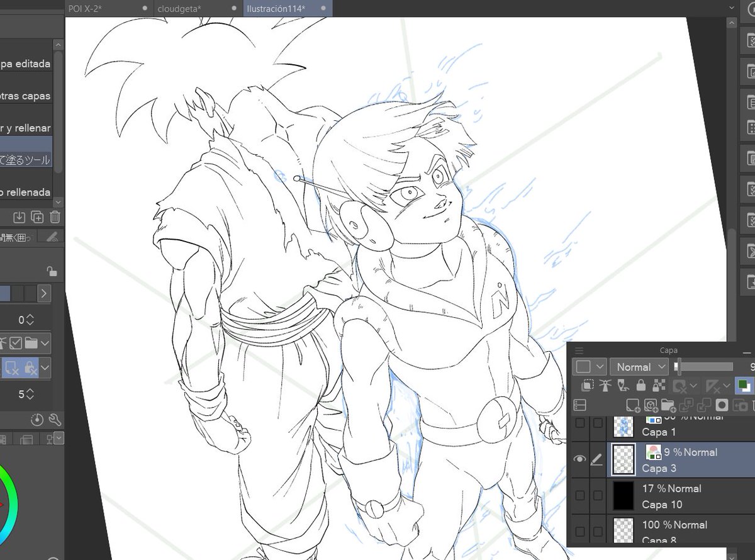The height and width of the screenshot is (560, 755).
Task: Click merge with layer below icon
Action: 704,406
